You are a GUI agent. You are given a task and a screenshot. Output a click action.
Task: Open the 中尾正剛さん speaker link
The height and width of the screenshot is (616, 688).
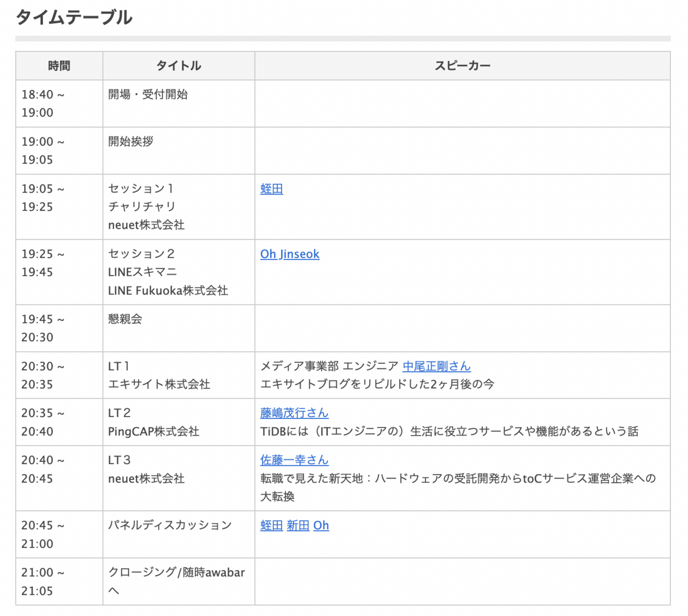436,366
